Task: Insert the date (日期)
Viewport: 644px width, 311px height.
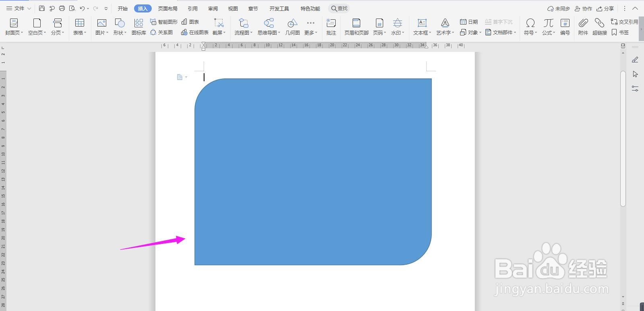Action: 469,22
